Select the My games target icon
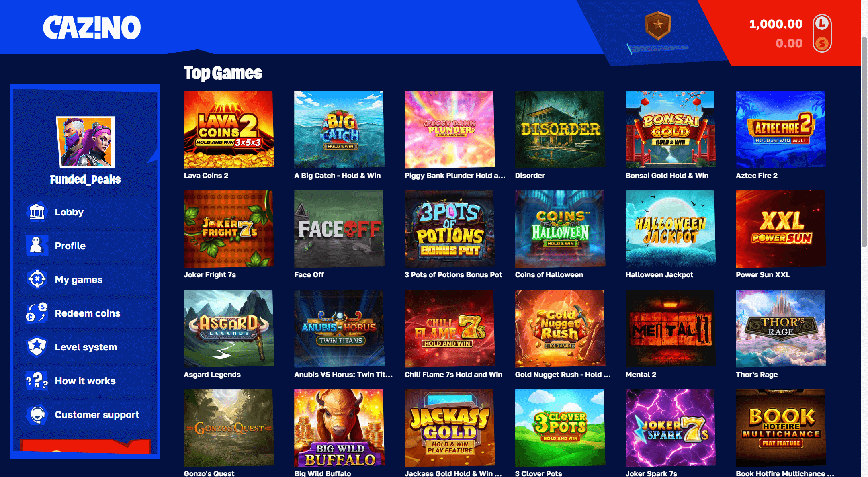 (x=37, y=279)
